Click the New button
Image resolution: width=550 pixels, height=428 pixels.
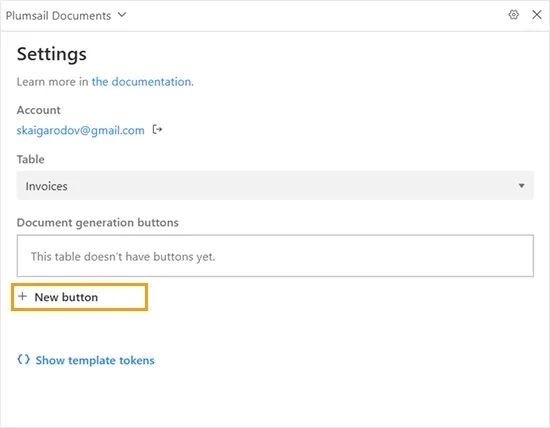(x=80, y=297)
